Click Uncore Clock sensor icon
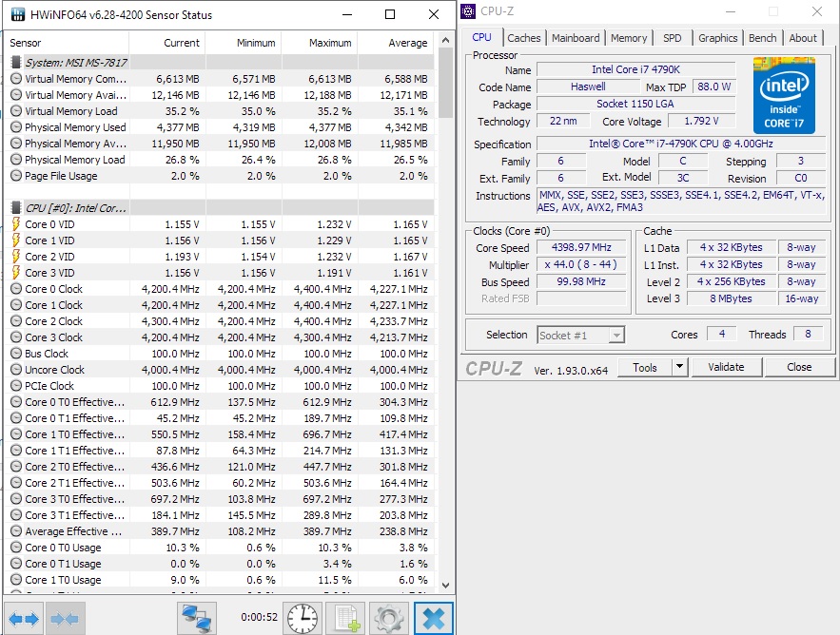The image size is (840, 635). 16,370
